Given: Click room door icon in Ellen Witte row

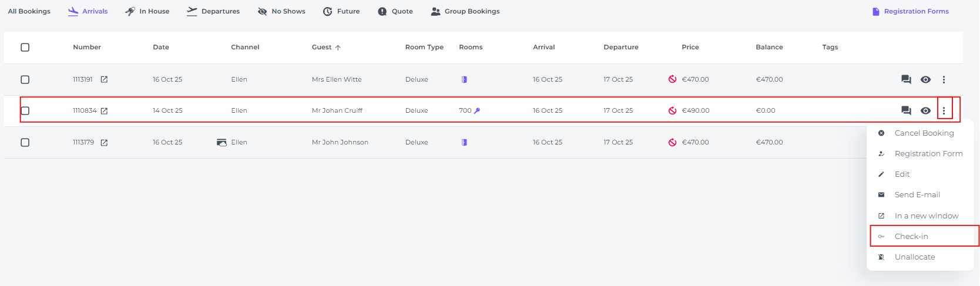Looking at the screenshot, I should (x=464, y=79).
